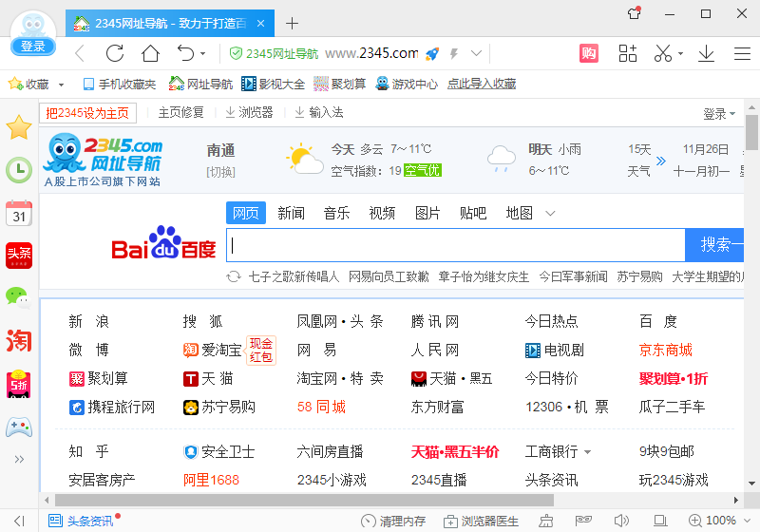The height and width of the screenshot is (532, 760).
Task: Click the page zoom magnifier icon
Action: point(695,521)
